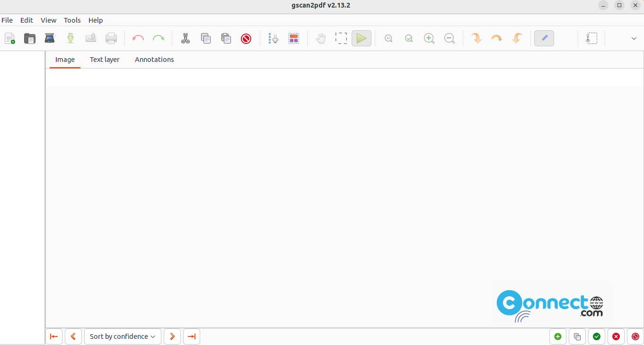Jump to last word in text layer
Image resolution: width=644 pixels, height=345 pixels.
(x=192, y=336)
